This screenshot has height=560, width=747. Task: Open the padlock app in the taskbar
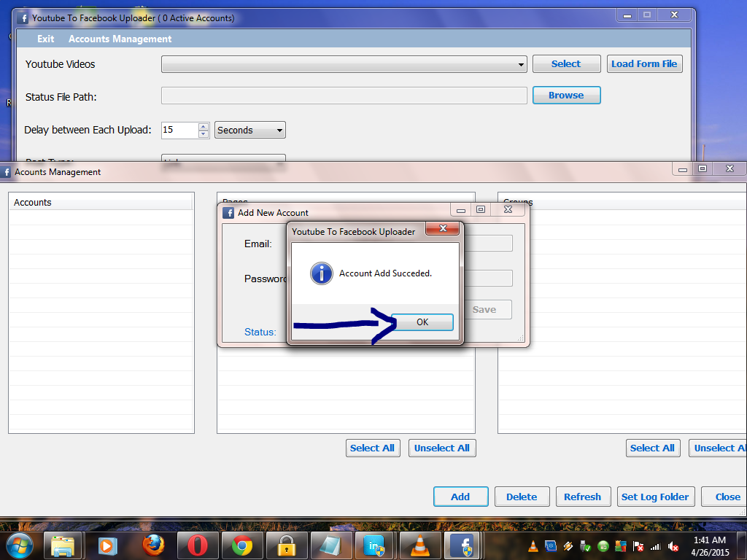click(x=286, y=545)
